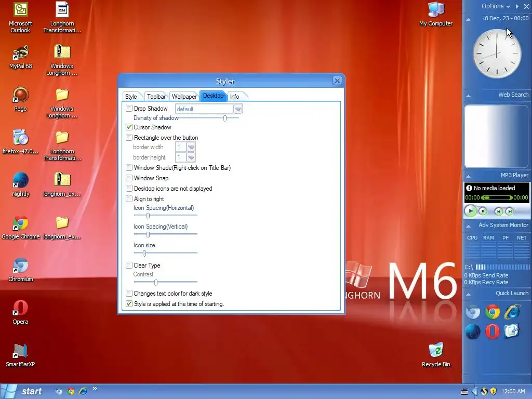Click the on-screen keyboard tray icon
This screenshot has width=532, height=399.
(x=464, y=392)
